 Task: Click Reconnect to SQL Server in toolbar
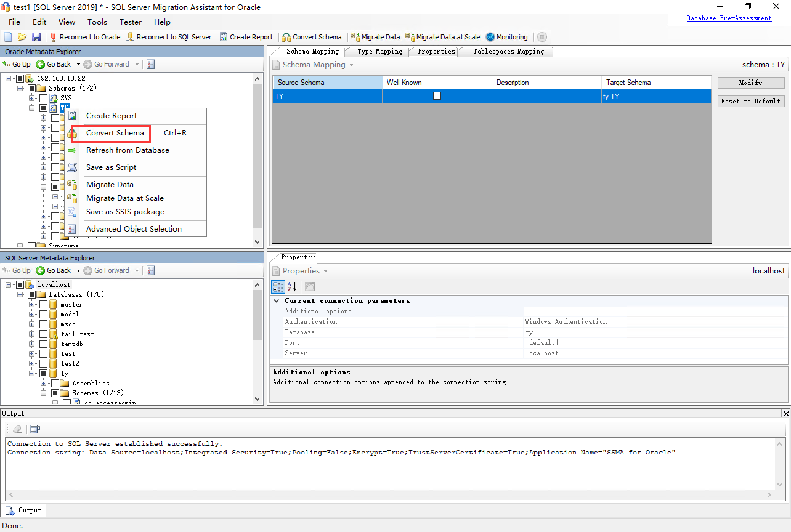(x=169, y=37)
